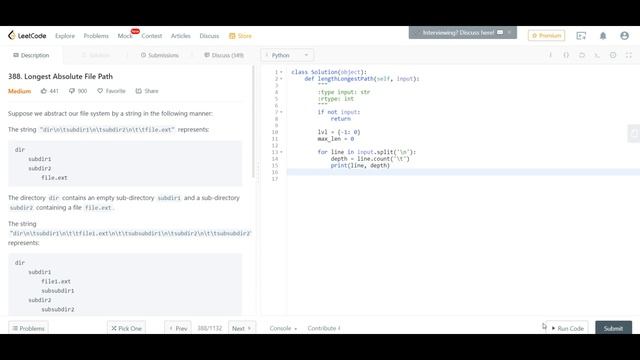Click the panel divider drag handle
Screen dimensions: 640x360
[258, 167]
